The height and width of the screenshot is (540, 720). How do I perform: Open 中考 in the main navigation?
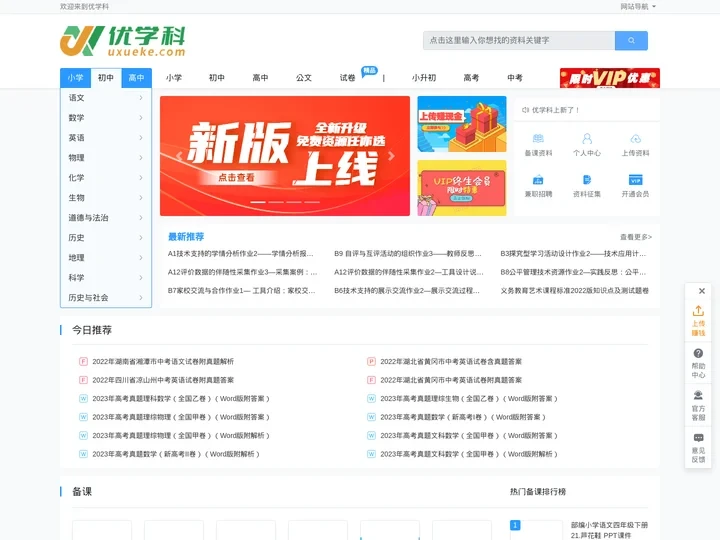(515, 78)
